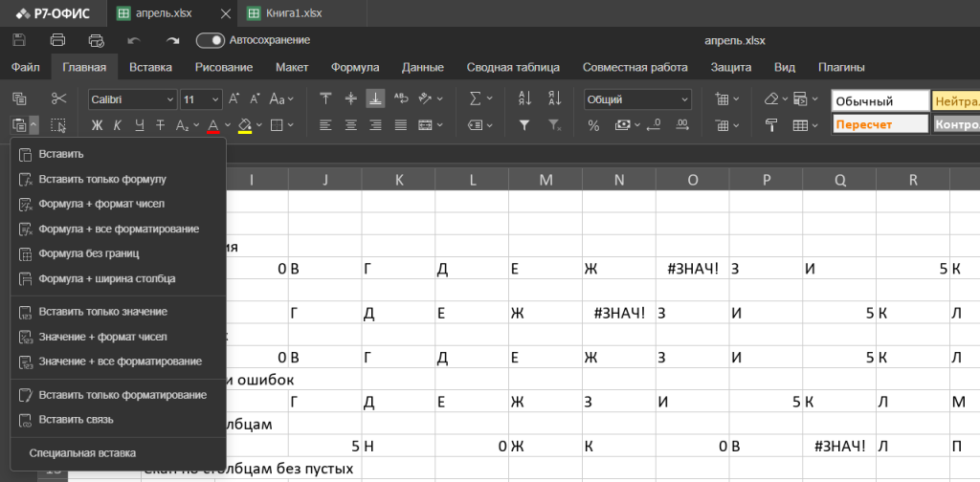Screen dimensions: 980x482
Task: Toggle align bottom button
Action: pos(375,99)
